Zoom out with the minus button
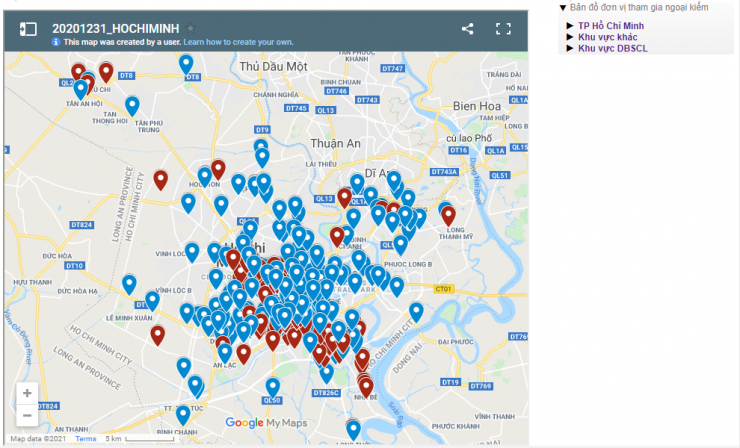 pos(27,415)
